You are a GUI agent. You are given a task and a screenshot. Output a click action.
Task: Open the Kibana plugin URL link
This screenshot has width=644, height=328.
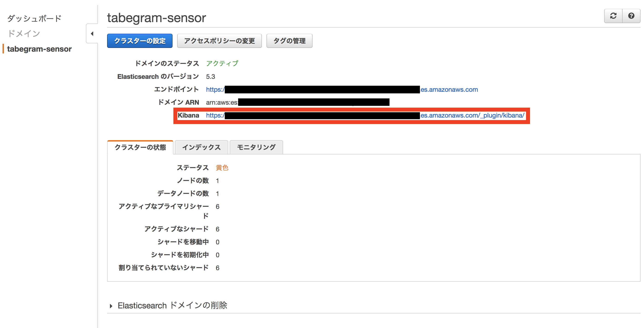pyautogui.click(x=472, y=115)
